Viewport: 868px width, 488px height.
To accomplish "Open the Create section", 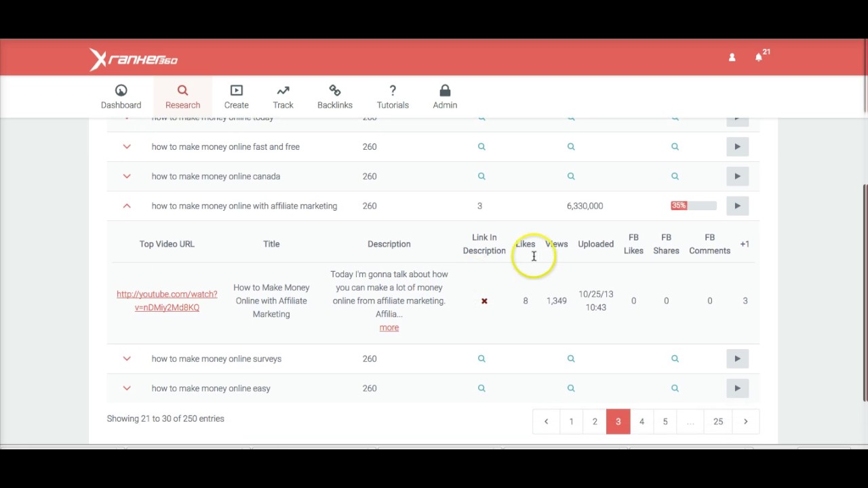I will coord(236,97).
